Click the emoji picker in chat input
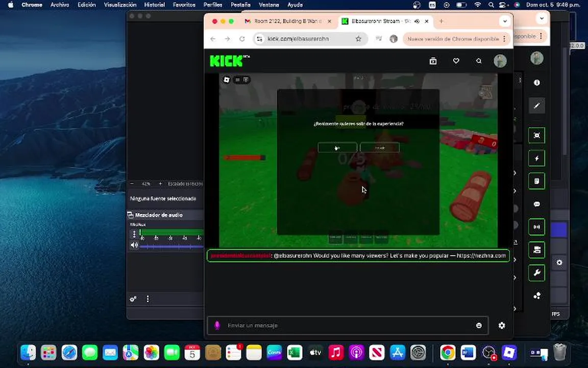The width and height of the screenshot is (588, 368). 479,326
